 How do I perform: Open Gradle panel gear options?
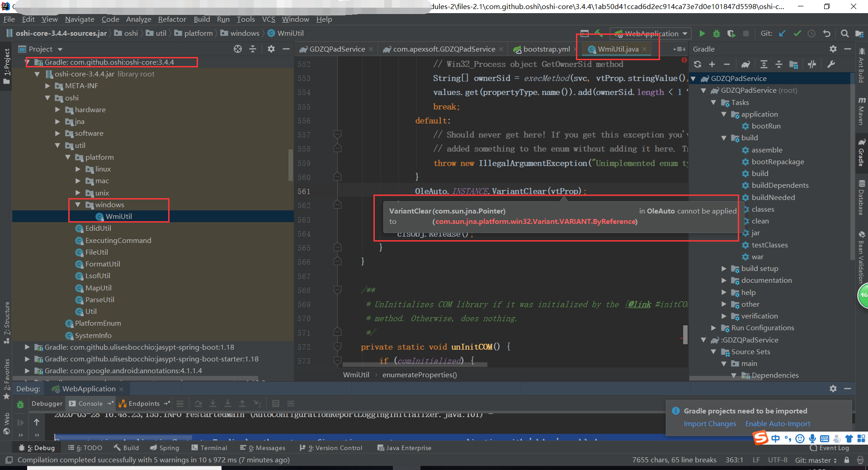[833, 49]
